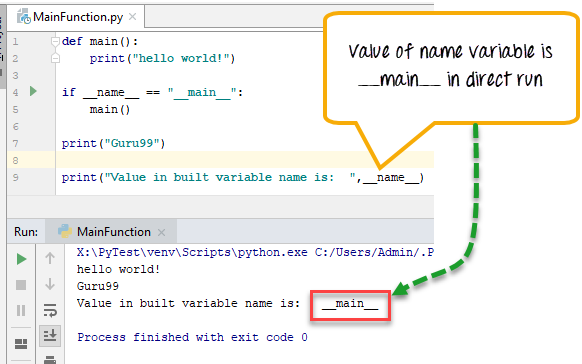Screen dimensions: 582x364
Task: Pause output using the pause icon
Action: 21,310
